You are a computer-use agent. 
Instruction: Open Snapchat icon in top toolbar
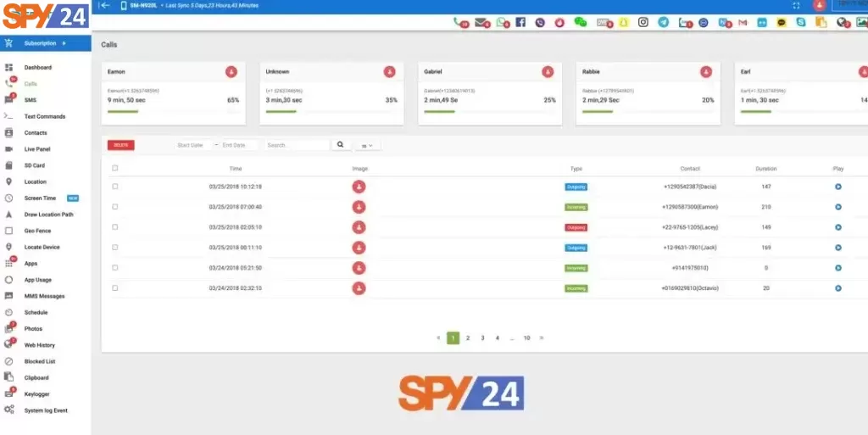coord(624,23)
